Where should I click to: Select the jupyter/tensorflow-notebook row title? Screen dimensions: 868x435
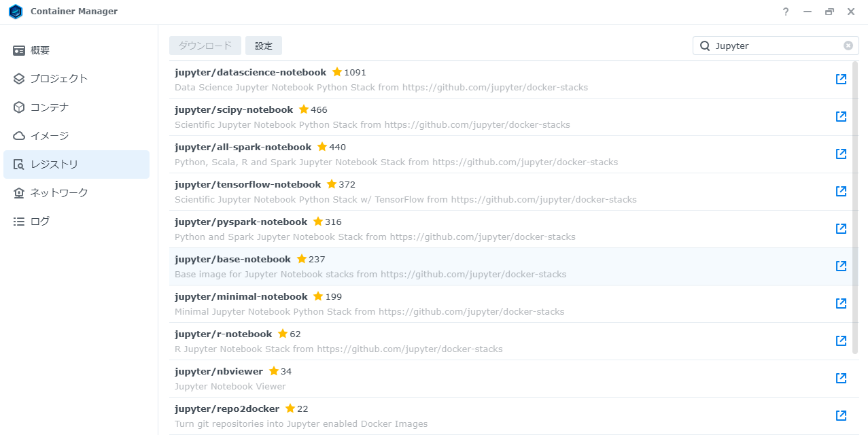point(247,184)
